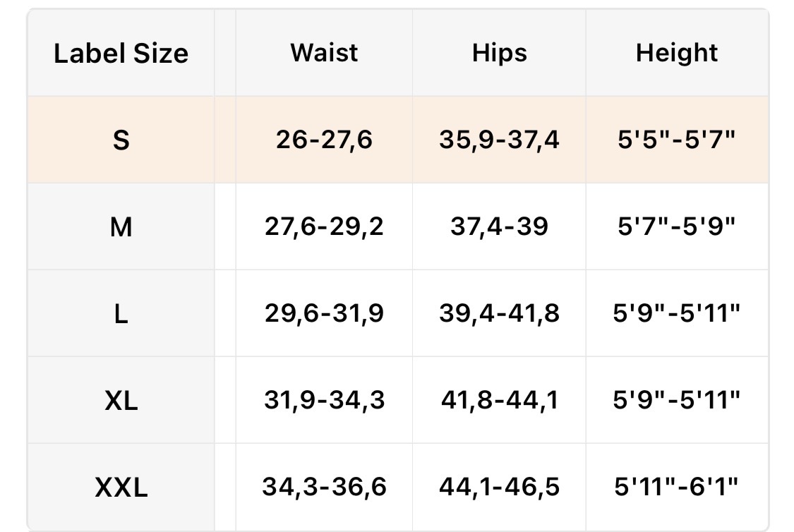
Task: Click the Height column header
Action: 676,53
